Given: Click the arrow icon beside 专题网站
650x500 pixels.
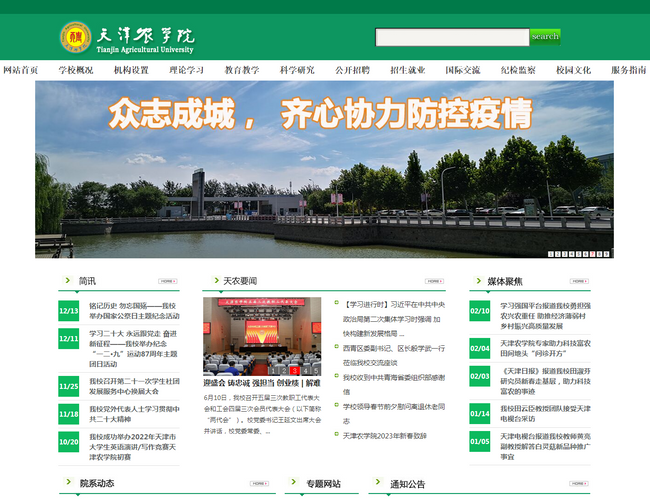Looking at the screenshot, I should 294,481.
